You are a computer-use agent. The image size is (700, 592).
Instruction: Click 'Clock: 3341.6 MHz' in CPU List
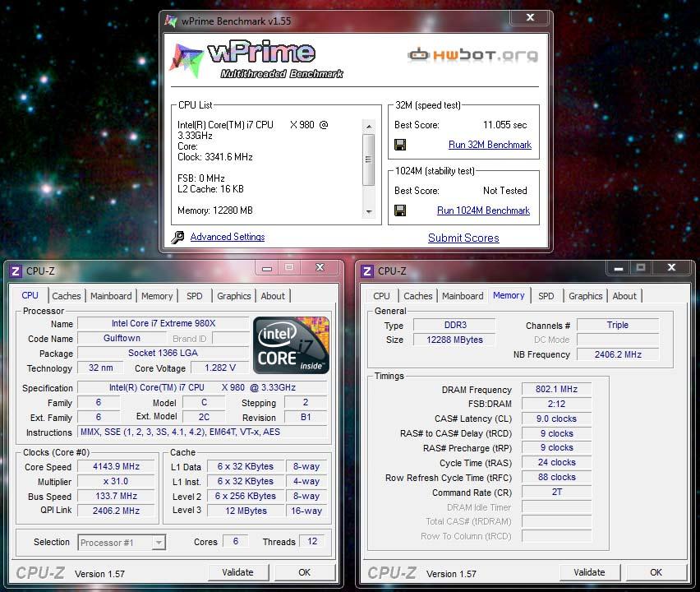(215, 157)
